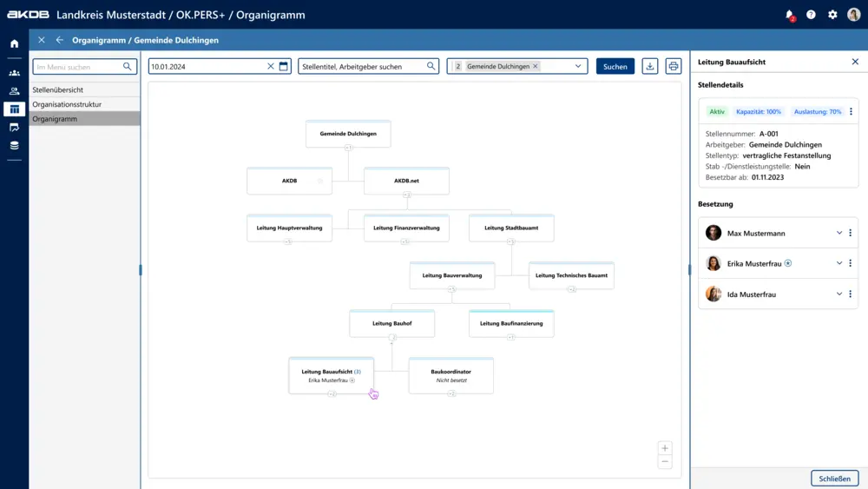Open the employer filter dropdown arrow

tap(578, 66)
